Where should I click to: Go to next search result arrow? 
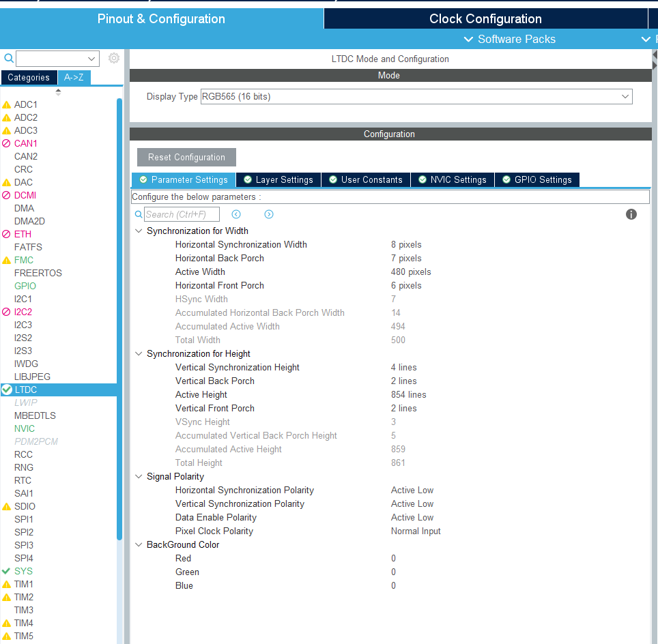[x=269, y=214]
